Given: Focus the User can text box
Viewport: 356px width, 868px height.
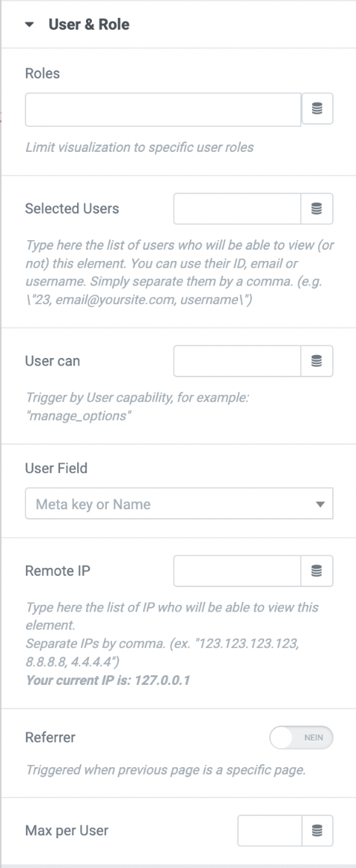Looking at the screenshot, I should [x=237, y=361].
